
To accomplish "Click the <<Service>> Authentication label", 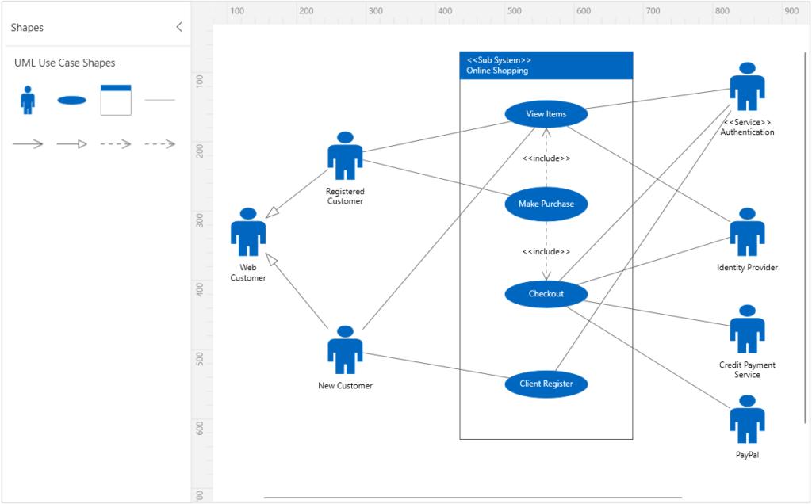I will (747, 128).
